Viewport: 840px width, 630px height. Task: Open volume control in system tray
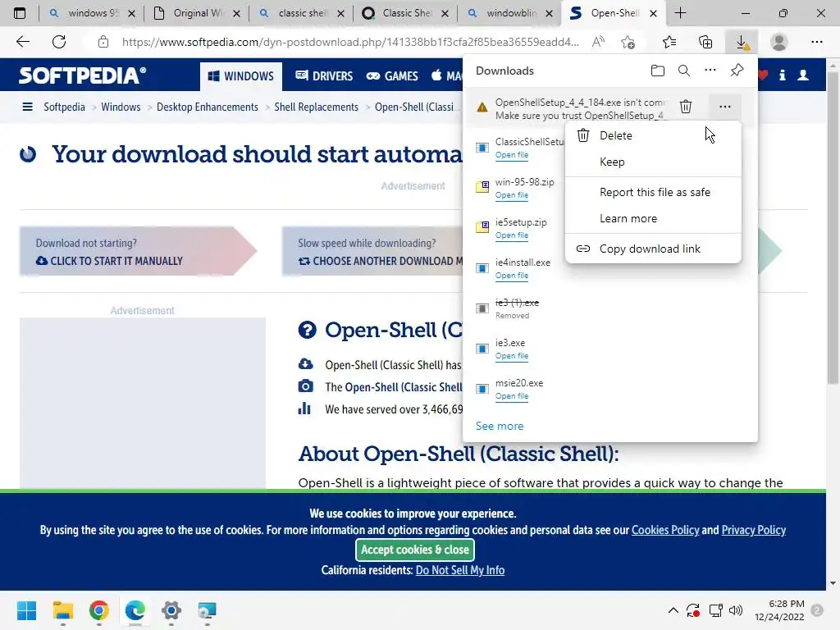click(736, 610)
